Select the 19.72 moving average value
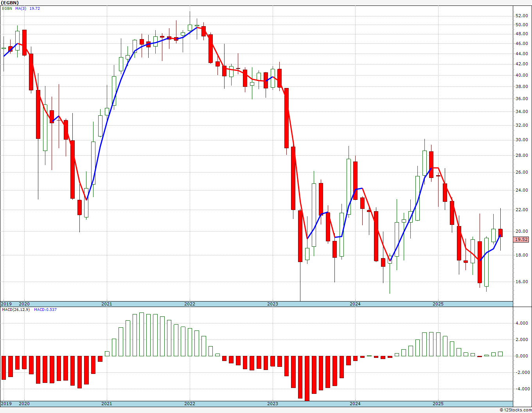Image resolution: width=532 pixels, height=413 pixels. [x=35, y=9]
